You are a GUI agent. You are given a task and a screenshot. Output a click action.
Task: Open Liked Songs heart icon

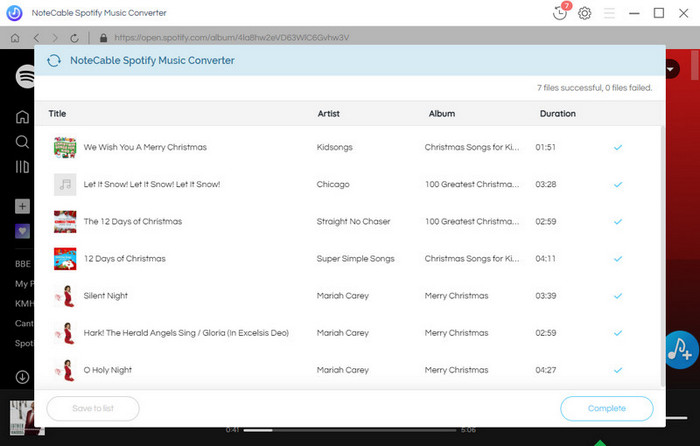pyautogui.click(x=22, y=231)
